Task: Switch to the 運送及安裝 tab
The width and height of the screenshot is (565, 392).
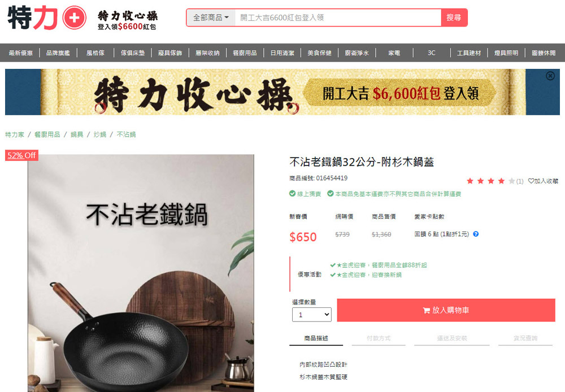Action: [x=452, y=338]
